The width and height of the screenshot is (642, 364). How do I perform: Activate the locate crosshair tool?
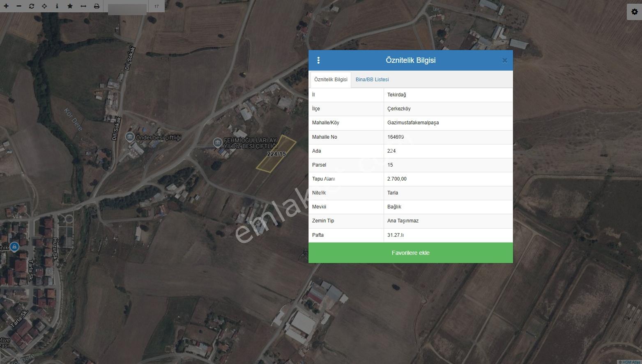[44, 6]
